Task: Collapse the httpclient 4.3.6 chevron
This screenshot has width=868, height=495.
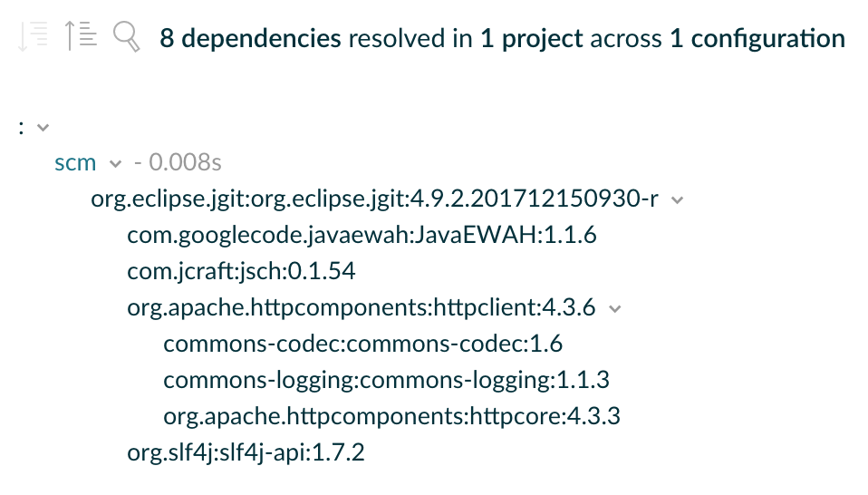Action: tap(615, 309)
